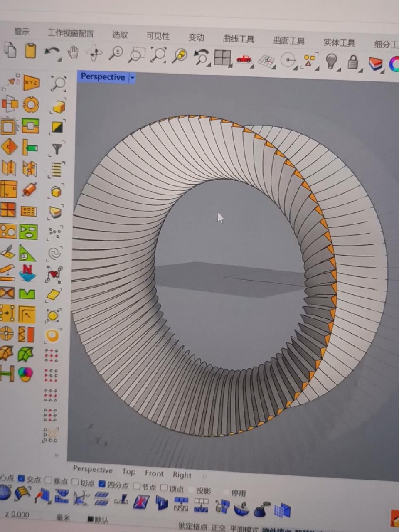399x532 pixels.
Task: Click the light bulb Hide icon
Action: (331, 62)
